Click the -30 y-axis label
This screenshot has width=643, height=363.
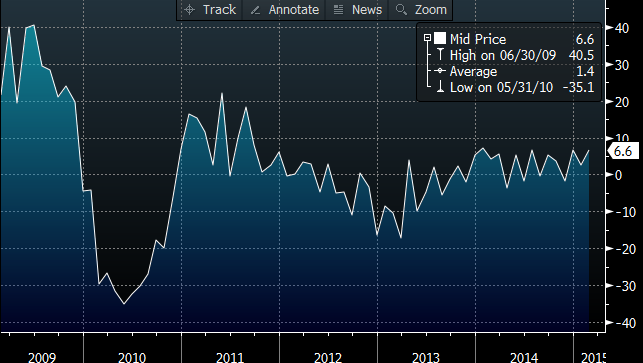pos(625,286)
